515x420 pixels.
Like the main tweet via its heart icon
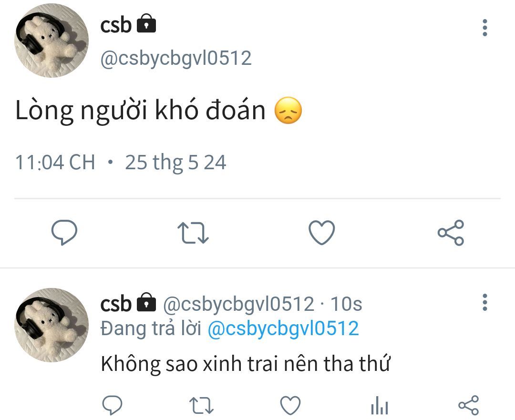(x=322, y=233)
